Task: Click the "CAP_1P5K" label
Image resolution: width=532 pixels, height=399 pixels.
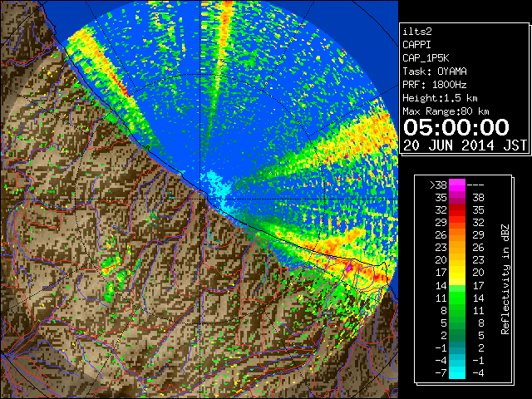Action: point(426,58)
